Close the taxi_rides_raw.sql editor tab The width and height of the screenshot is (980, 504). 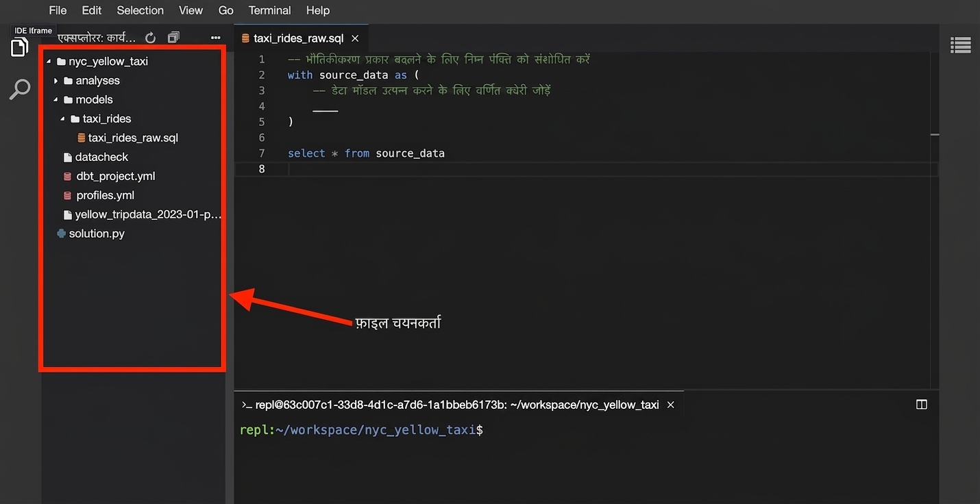click(x=355, y=38)
